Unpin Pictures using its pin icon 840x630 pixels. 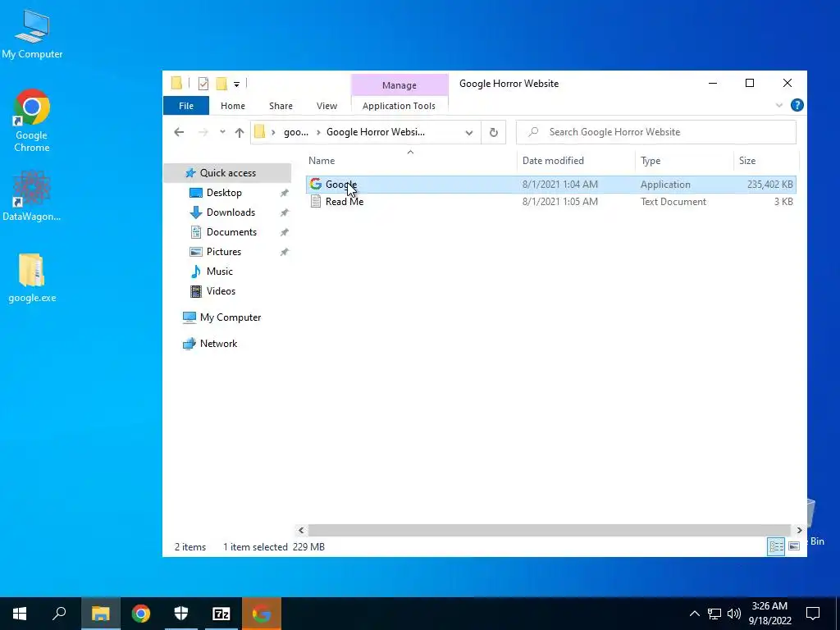click(285, 252)
